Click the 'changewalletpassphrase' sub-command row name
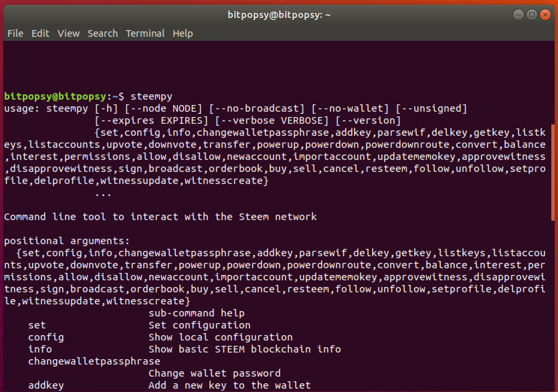Image resolution: width=558 pixels, height=392 pixels. [94, 361]
